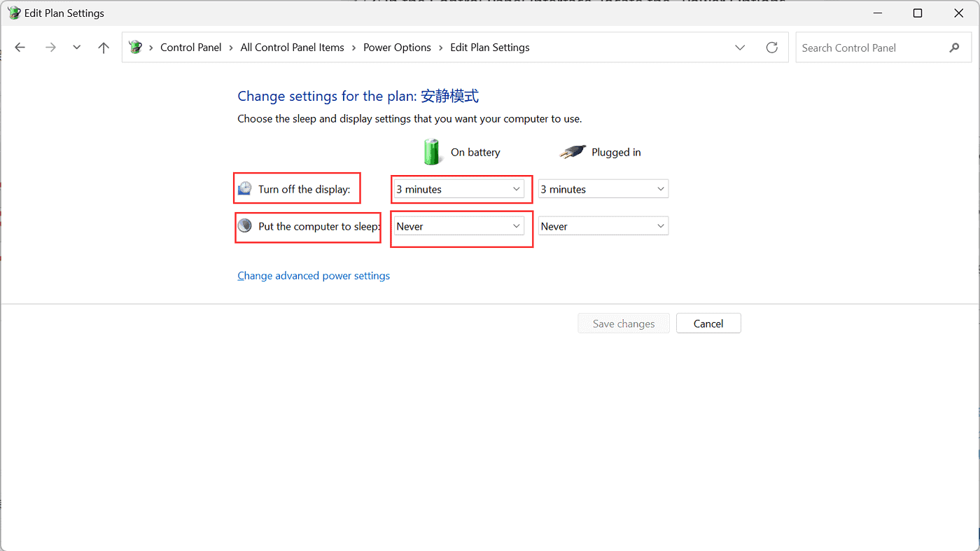Click the Back navigation arrow

tap(20, 48)
